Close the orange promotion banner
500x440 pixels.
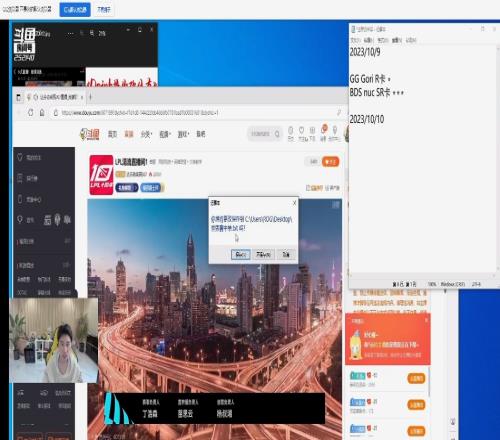pos(426,320)
